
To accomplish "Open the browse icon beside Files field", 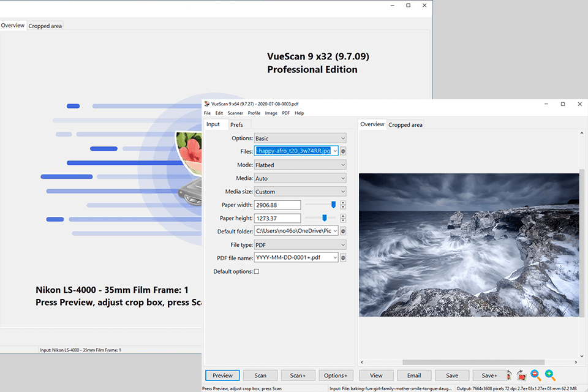I will coord(342,151).
